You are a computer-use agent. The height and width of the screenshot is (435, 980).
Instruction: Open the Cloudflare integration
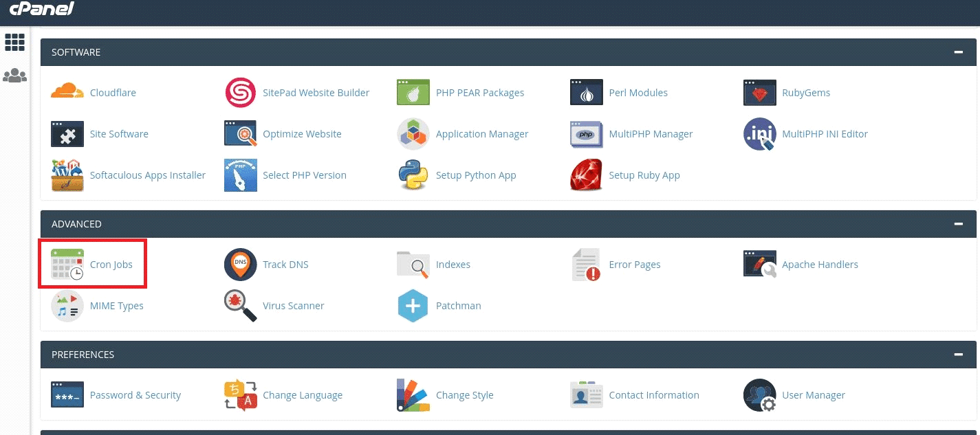pyautogui.click(x=113, y=92)
